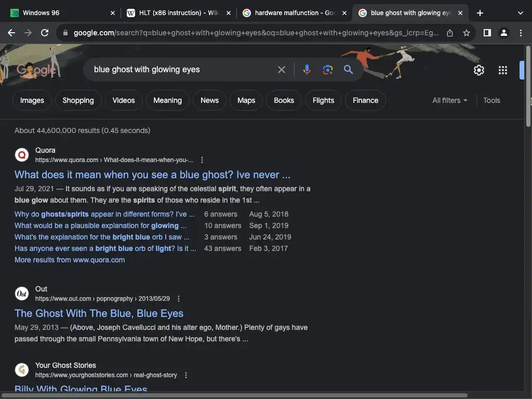Filter results by Videos
The image size is (532, 399).
tap(124, 100)
